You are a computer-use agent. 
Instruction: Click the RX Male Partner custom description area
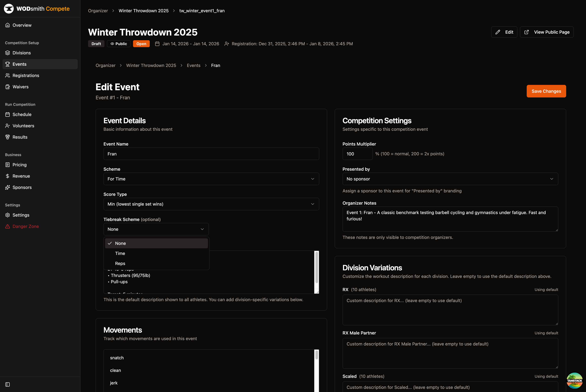450,353
